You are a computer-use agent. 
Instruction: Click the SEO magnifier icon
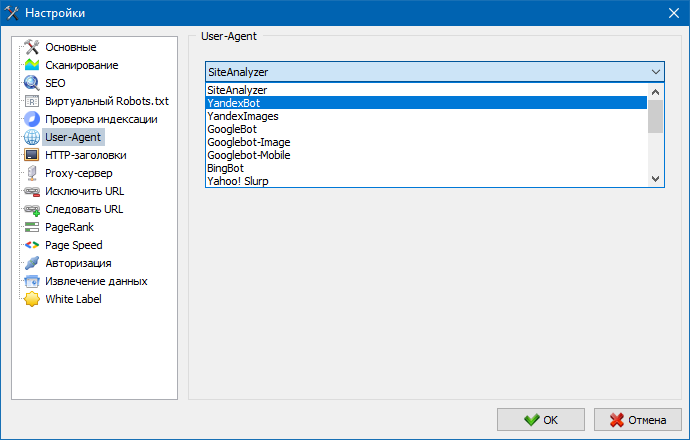click(32, 83)
